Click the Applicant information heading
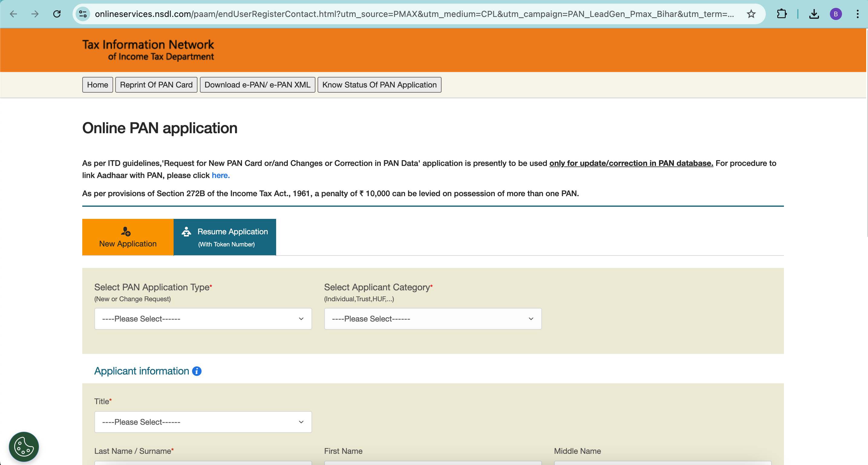The image size is (868, 465). click(x=142, y=371)
